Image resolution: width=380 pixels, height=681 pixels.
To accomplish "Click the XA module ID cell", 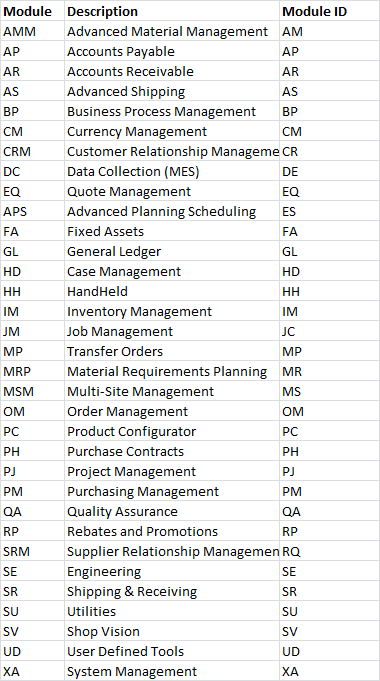I will click(x=330, y=671).
